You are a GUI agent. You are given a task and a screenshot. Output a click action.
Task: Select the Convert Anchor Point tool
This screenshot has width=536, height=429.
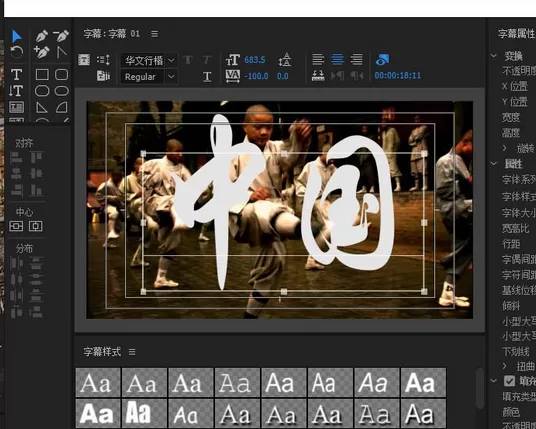(62, 52)
